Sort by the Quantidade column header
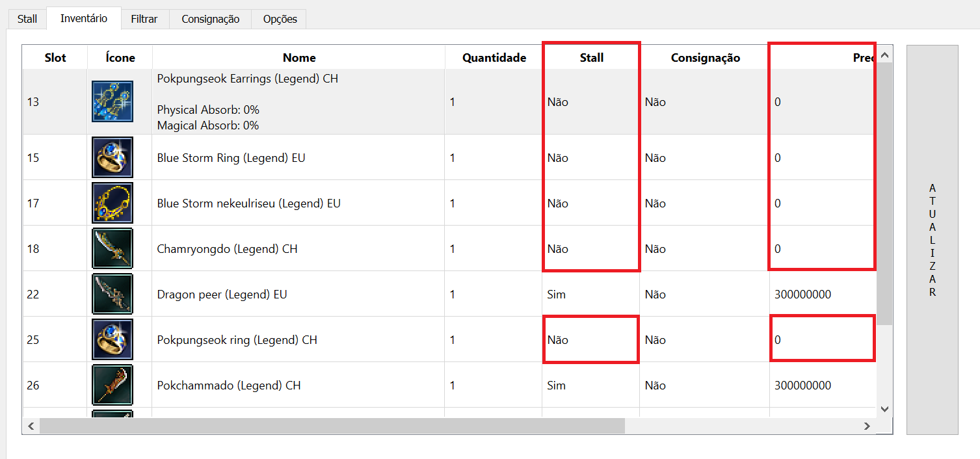The width and height of the screenshot is (980, 459). (x=494, y=58)
